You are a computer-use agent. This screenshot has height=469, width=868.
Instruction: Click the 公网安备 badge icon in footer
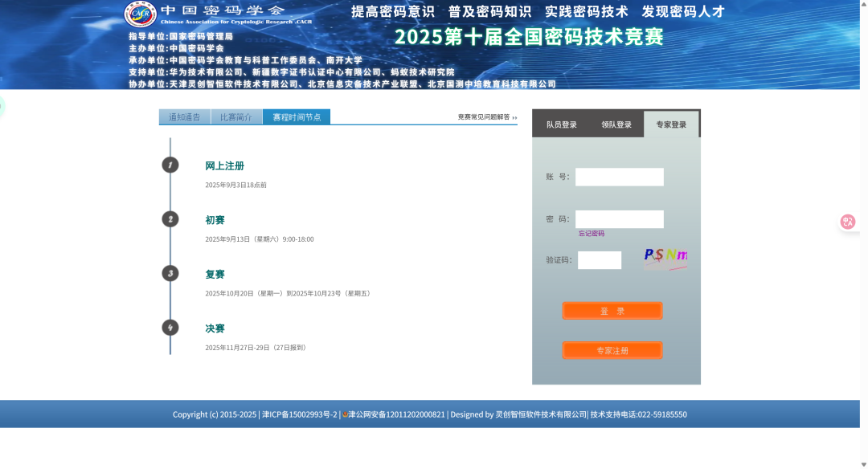click(x=344, y=414)
